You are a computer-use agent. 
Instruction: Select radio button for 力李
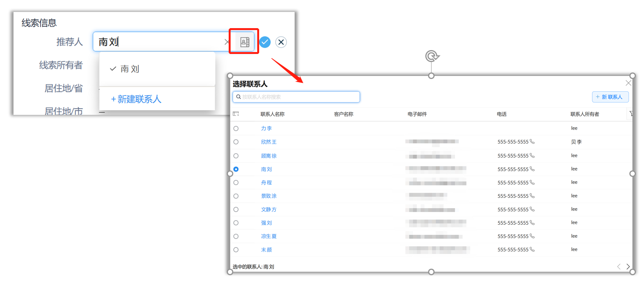coord(236,128)
